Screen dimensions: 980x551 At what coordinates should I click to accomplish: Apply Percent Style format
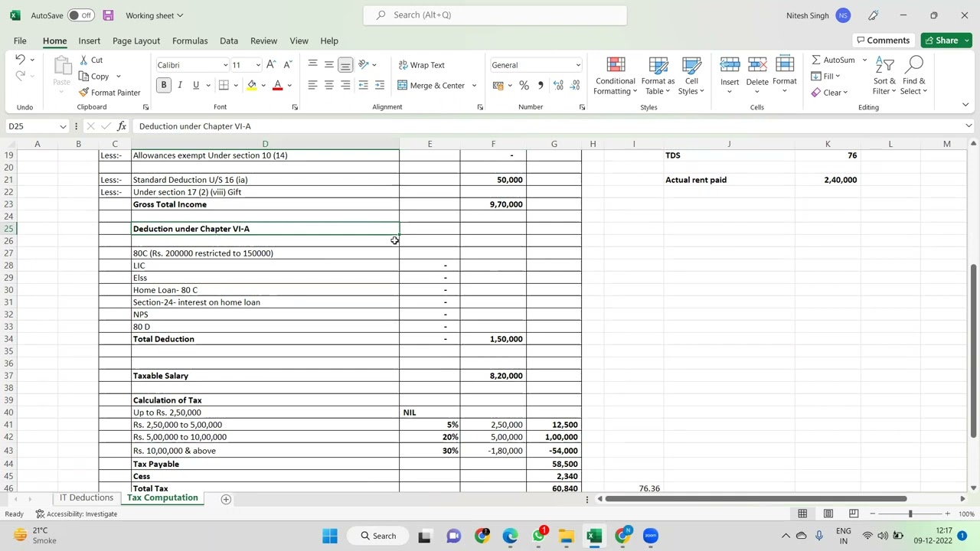point(524,85)
